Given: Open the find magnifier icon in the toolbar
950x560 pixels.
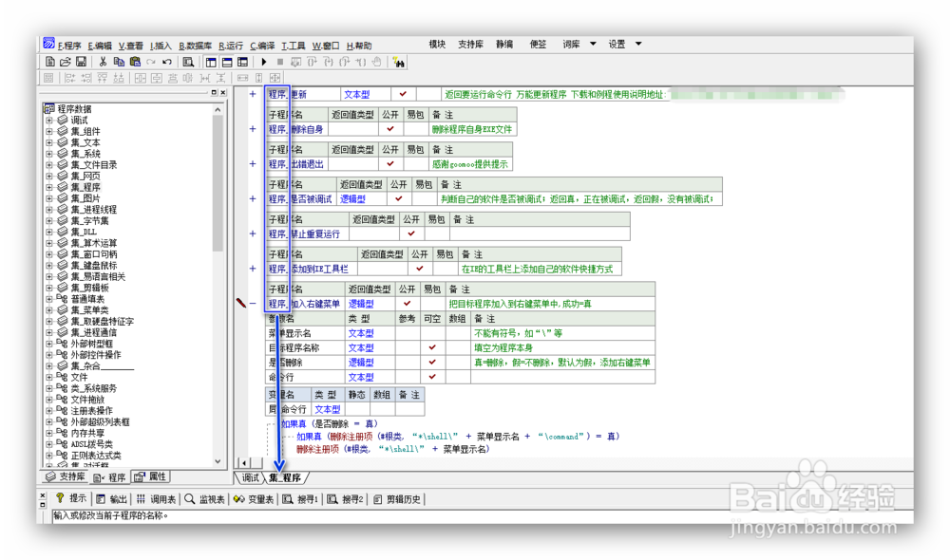Looking at the screenshot, I should point(188,62).
